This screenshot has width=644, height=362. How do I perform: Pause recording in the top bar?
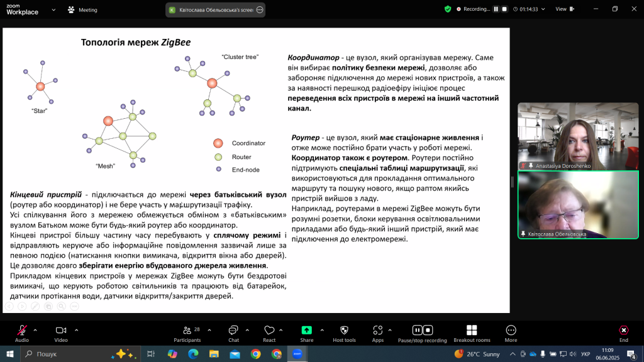496,9
